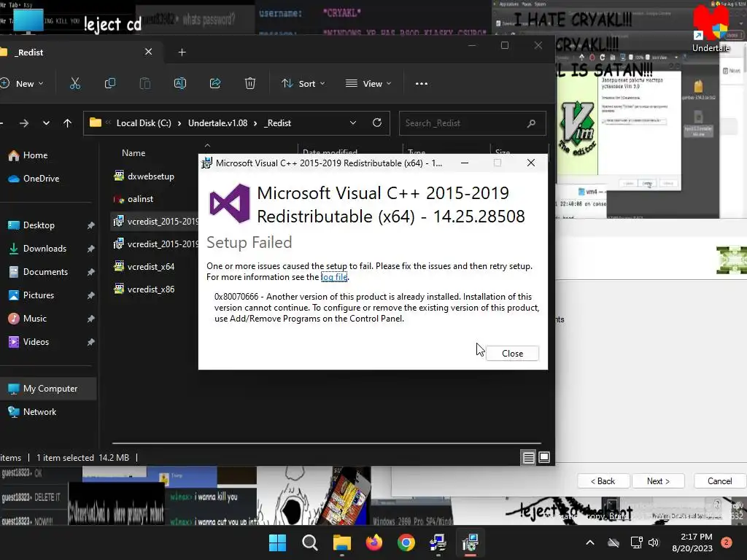Open Documents in the navigation pane

(45, 272)
